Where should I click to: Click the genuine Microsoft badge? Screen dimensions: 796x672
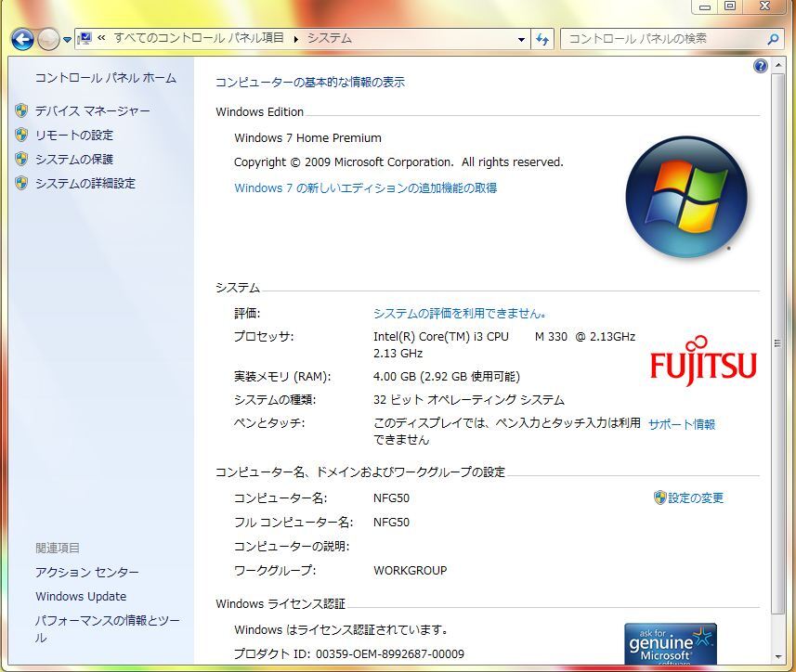click(670, 644)
